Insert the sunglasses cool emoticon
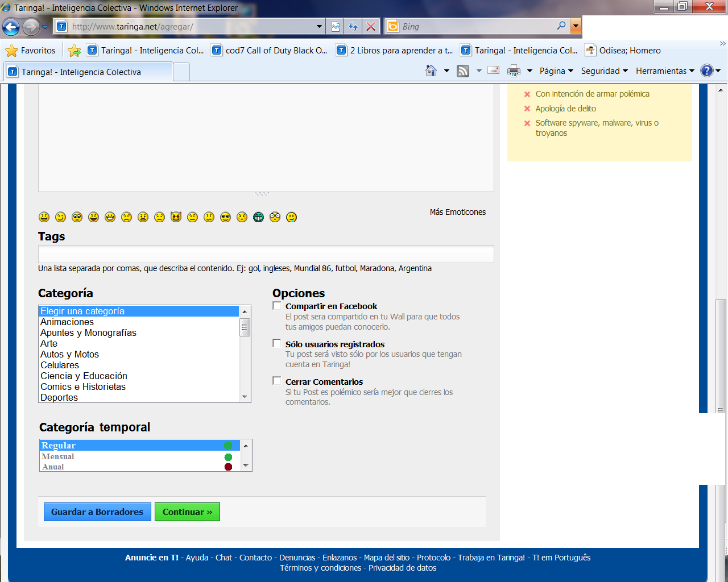The width and height of the screenshot is (728, 582). pyautogui.click(x=225, y=217)
